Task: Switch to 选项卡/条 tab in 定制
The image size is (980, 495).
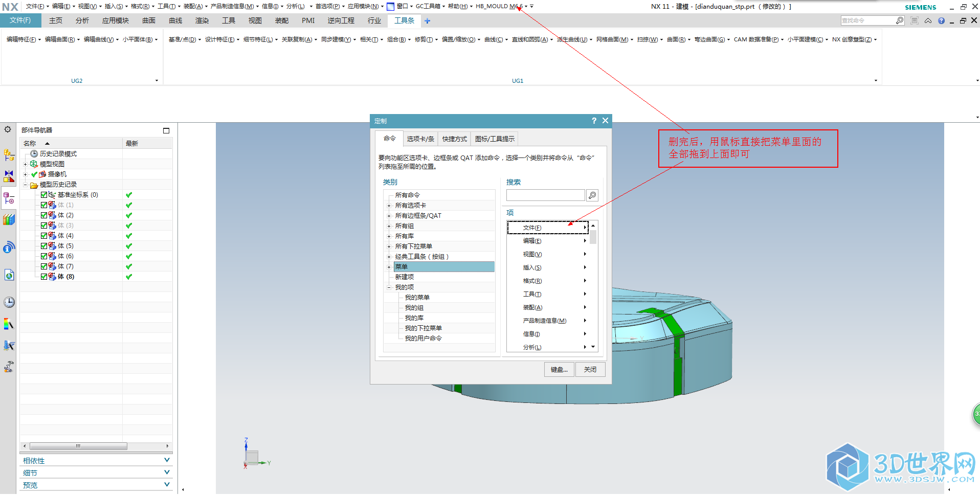Action: click(420, 139)
